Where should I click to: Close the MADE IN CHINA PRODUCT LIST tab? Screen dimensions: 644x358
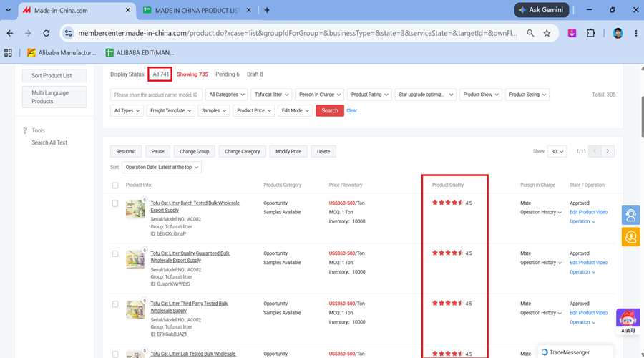tap(248, 10)
